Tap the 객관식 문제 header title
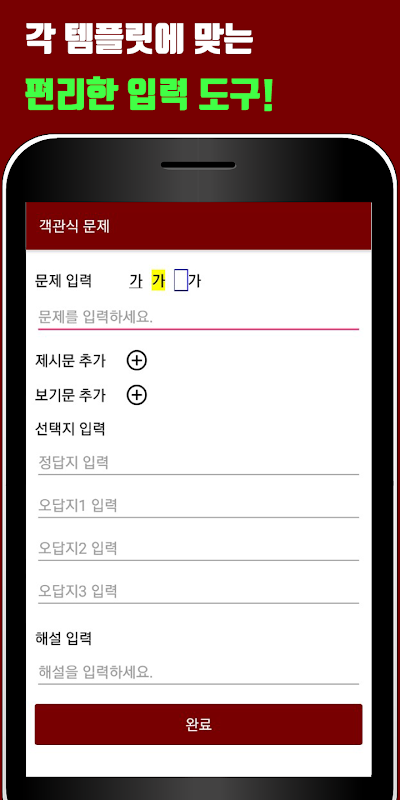 pyautogui.click(x=74, y=227)
